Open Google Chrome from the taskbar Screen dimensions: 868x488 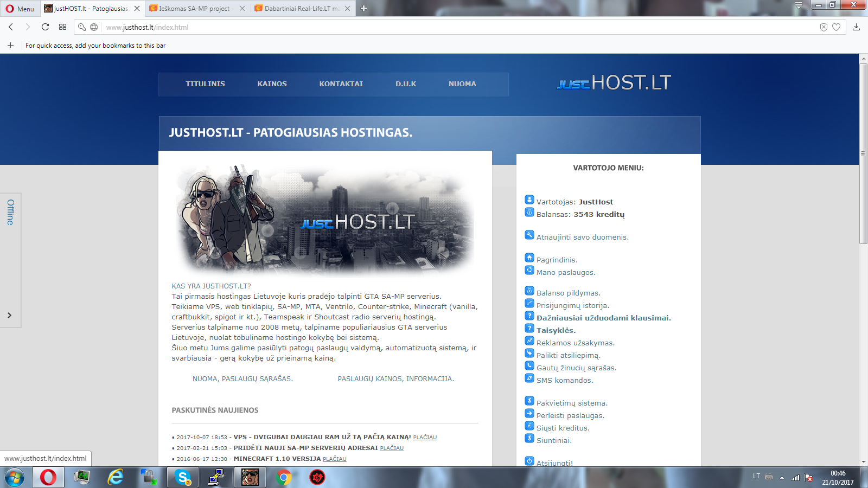[283, 478]
